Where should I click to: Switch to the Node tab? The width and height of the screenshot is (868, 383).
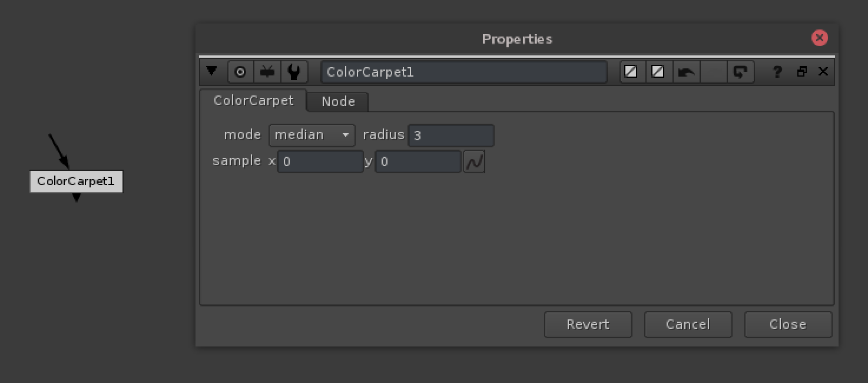tap(337, 101)
